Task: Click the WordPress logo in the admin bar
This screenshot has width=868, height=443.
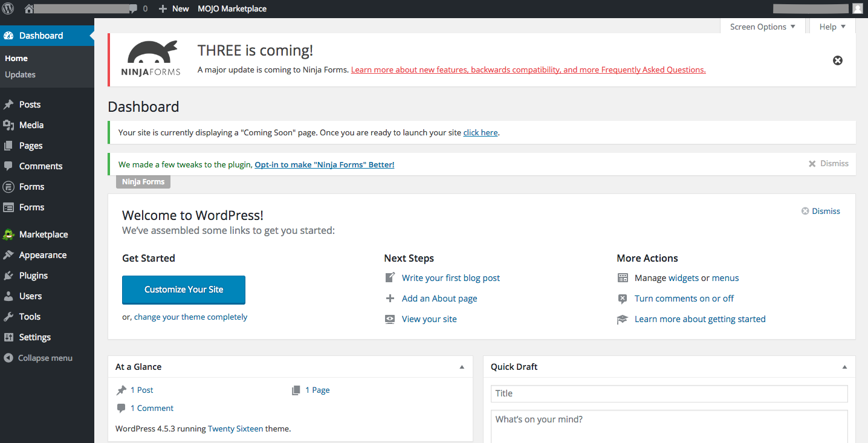Action: (x=9, y=8)
